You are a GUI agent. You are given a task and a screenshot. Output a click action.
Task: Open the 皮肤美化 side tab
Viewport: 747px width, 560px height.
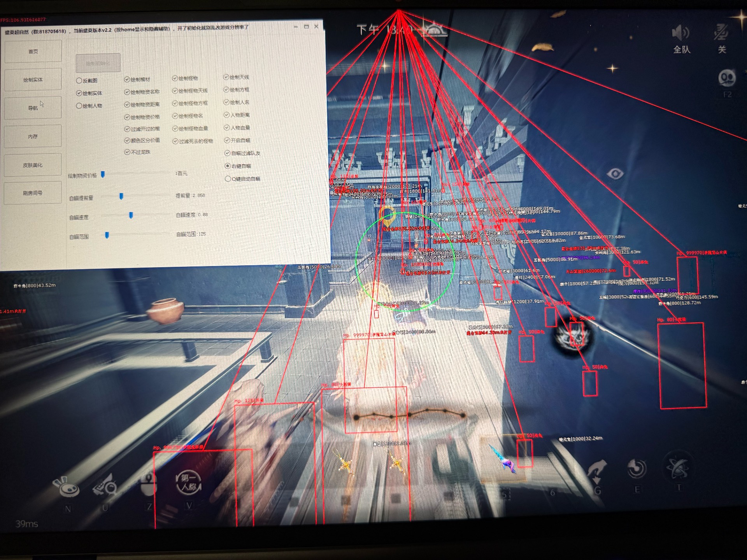tap(33, 165)
